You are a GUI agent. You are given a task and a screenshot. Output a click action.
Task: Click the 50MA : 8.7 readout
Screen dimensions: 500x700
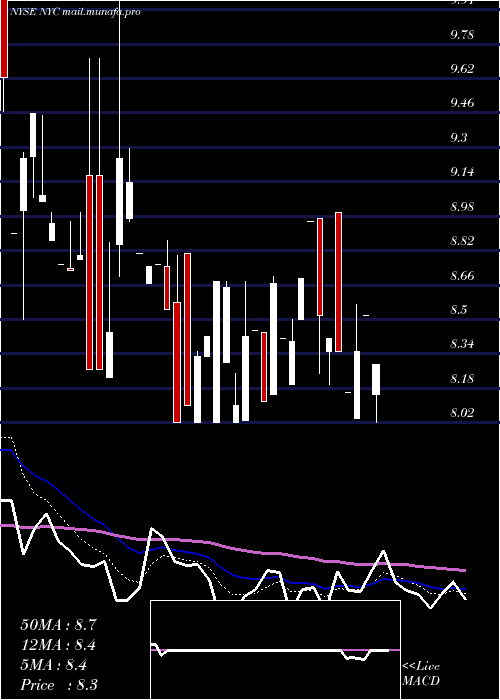59,625
